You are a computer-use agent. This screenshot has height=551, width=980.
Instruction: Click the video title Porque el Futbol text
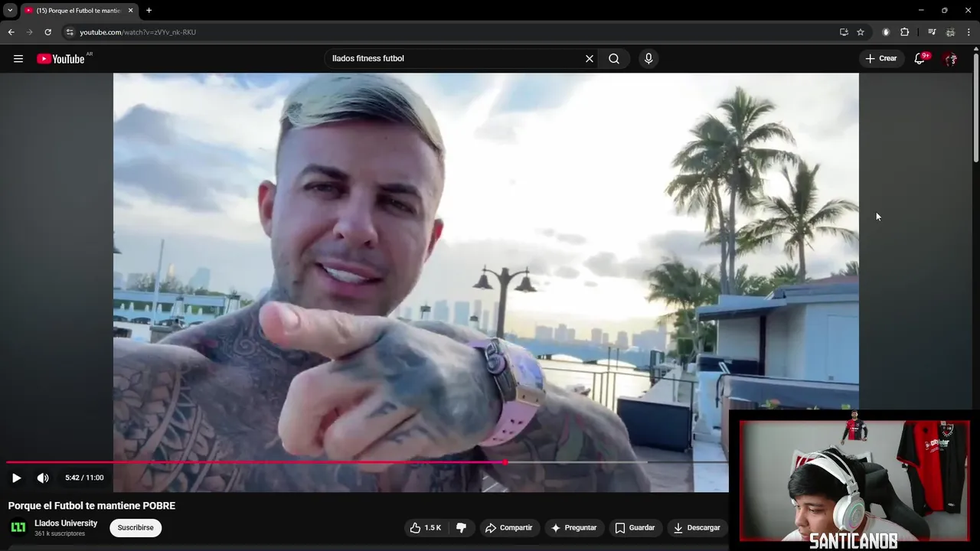92,506
